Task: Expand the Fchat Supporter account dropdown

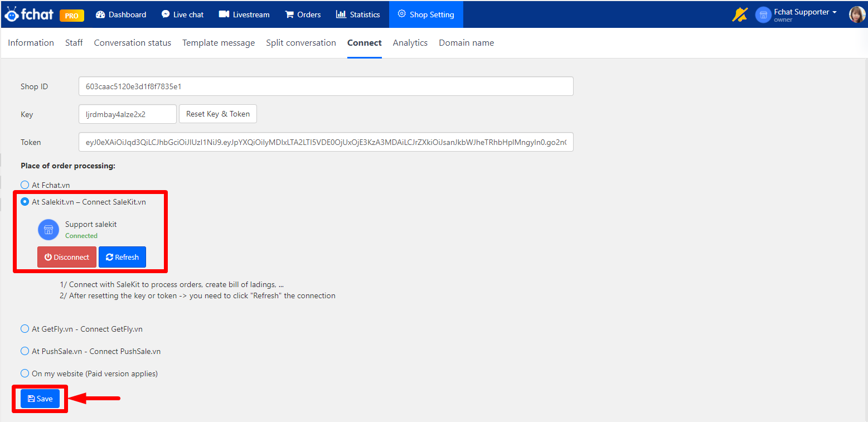Action: (x=806, y=12)
